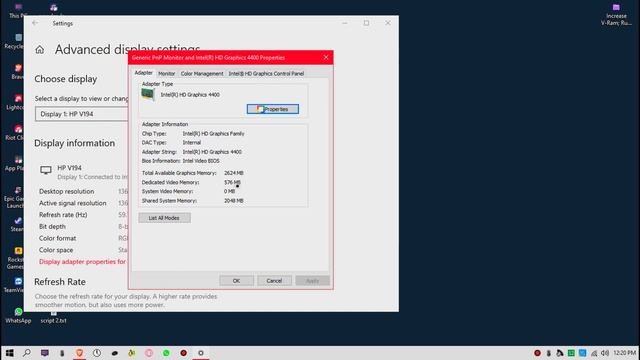
Task: Click List All Modes button
Action: click(x=164, y=218)
